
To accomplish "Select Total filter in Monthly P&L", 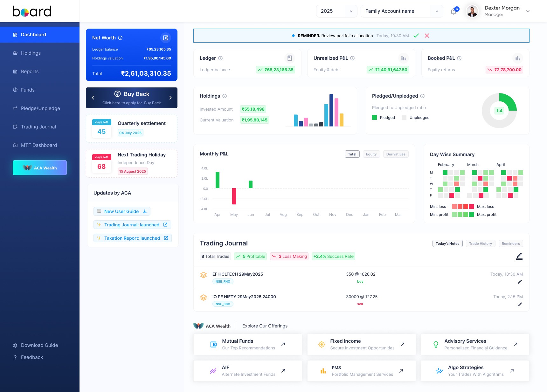I will (352, 154).
